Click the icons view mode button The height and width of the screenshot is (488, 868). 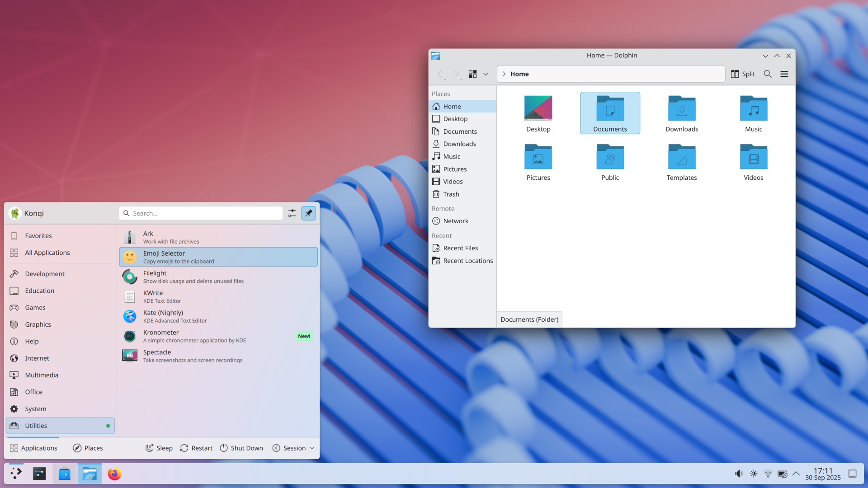pos(472,74)
